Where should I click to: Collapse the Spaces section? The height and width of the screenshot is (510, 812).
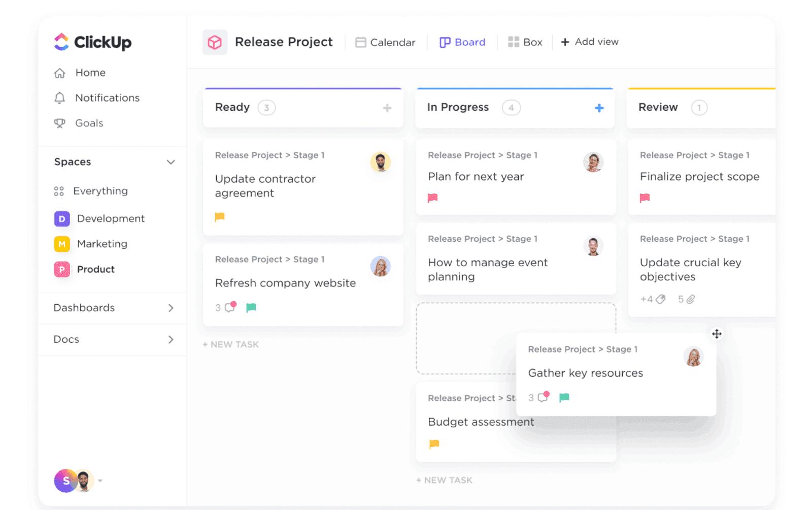click(x=172, y=162)
